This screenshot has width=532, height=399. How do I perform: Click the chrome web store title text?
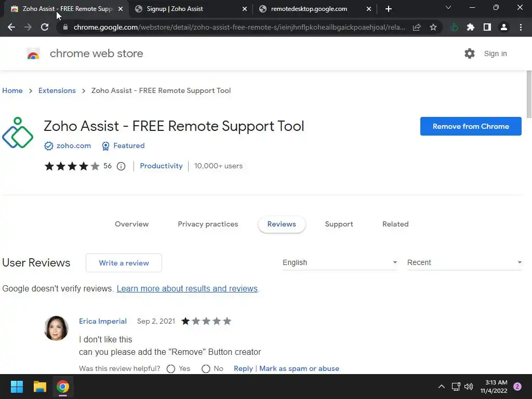coord(96,54)
